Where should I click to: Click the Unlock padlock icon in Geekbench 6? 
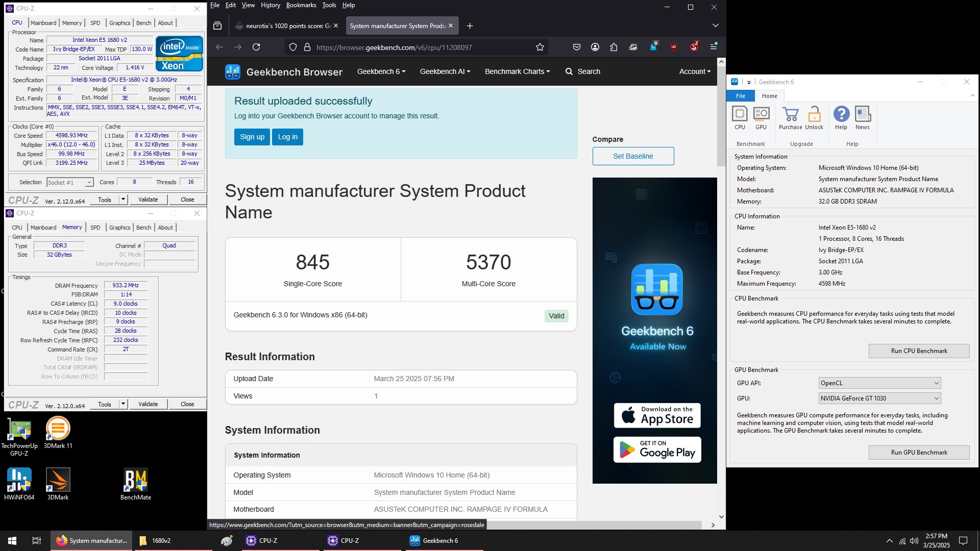click(814, 118)
